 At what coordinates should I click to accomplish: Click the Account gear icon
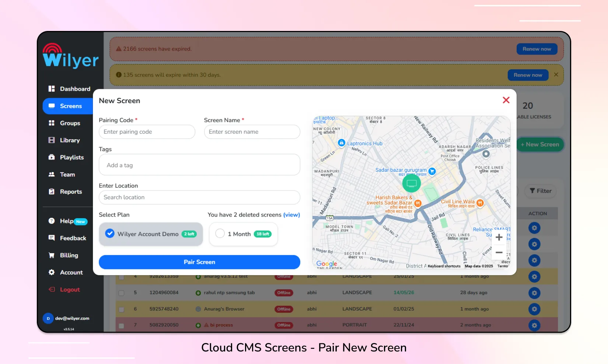52,272
